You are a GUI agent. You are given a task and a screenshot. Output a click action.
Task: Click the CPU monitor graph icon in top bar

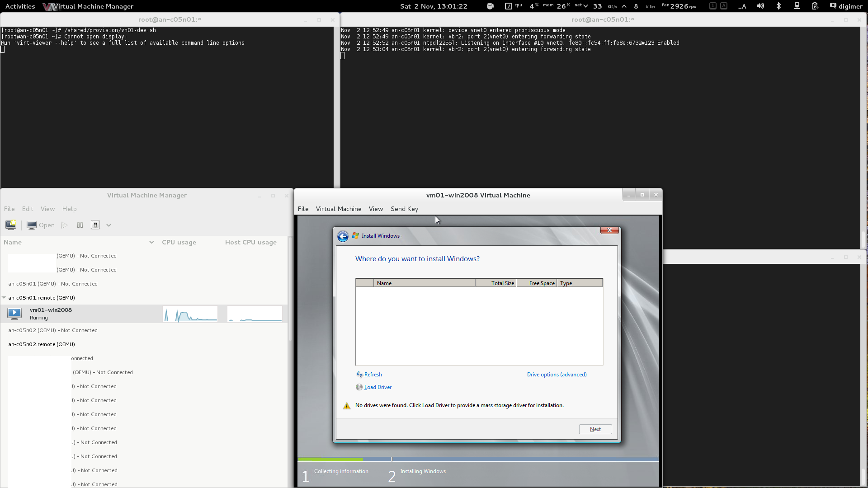509,6
